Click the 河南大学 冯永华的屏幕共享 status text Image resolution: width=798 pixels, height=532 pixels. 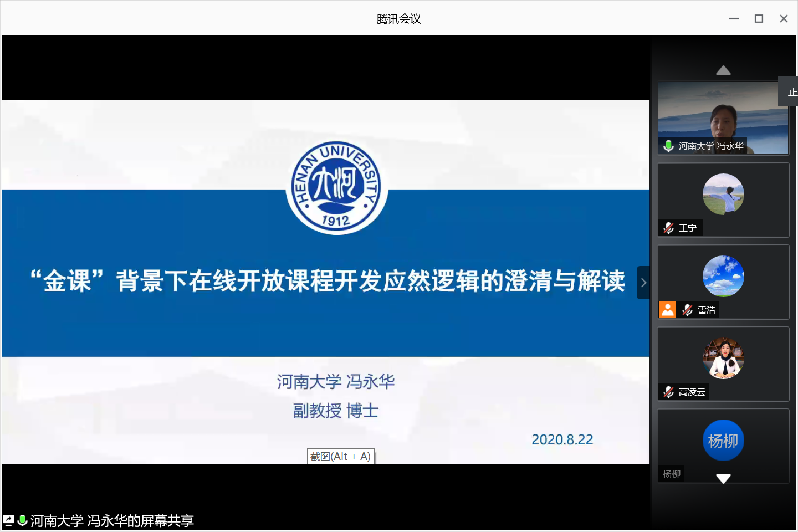[112, 521]
